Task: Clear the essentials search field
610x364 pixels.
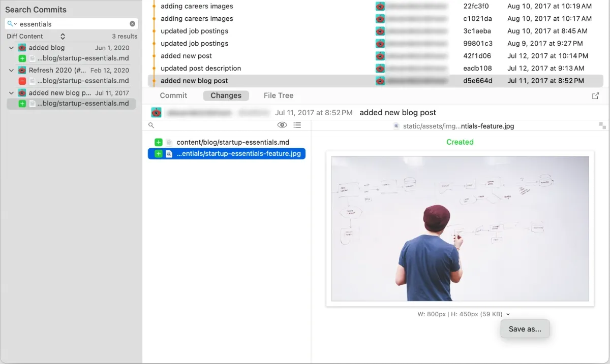Action: pyautogui.click(x=132, y=24)
